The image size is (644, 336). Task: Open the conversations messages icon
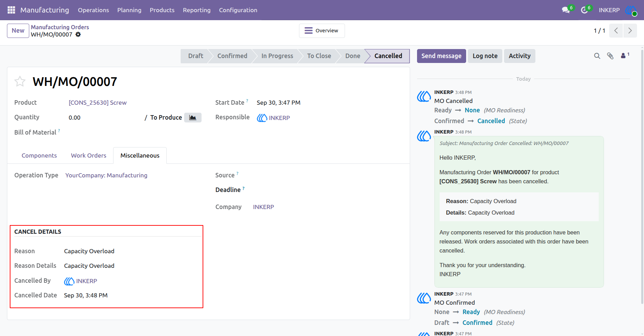coord(566,10)
